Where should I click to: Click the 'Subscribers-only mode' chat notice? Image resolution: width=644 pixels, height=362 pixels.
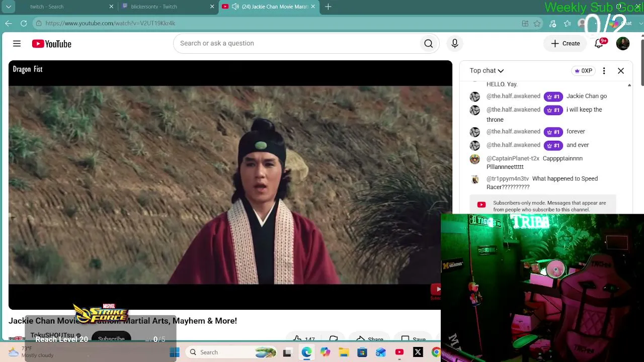(543, 205)
